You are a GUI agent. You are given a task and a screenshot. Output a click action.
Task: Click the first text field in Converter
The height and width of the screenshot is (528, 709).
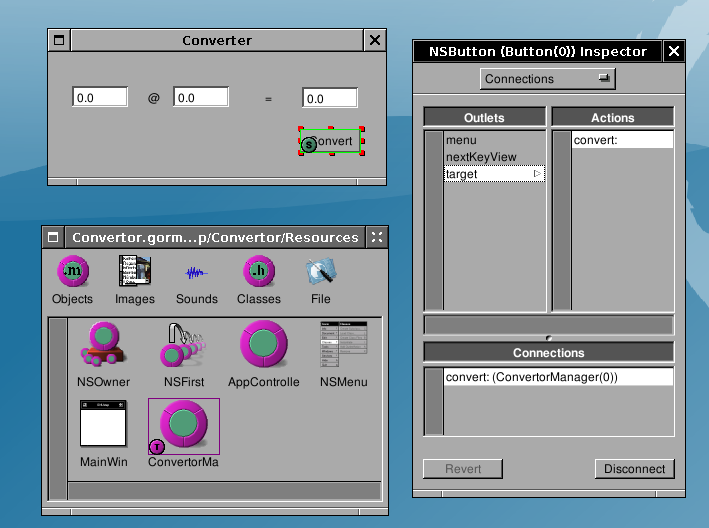coord(100,98)
